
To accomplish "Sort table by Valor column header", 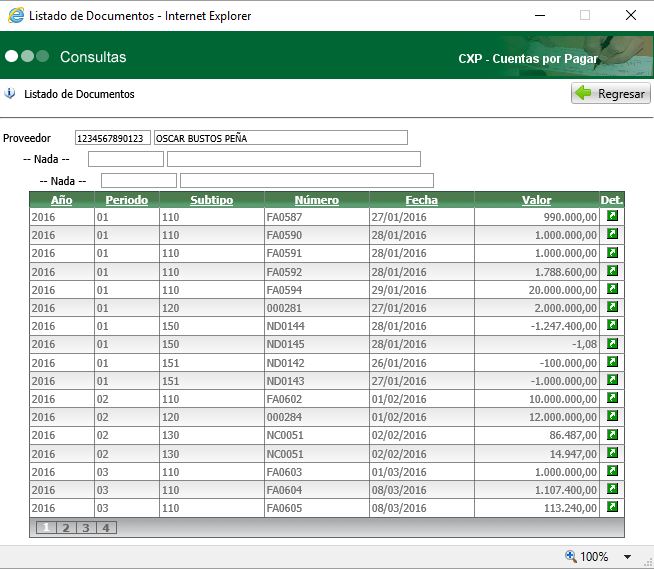I will pyautogui.click(x=536, y=200).
